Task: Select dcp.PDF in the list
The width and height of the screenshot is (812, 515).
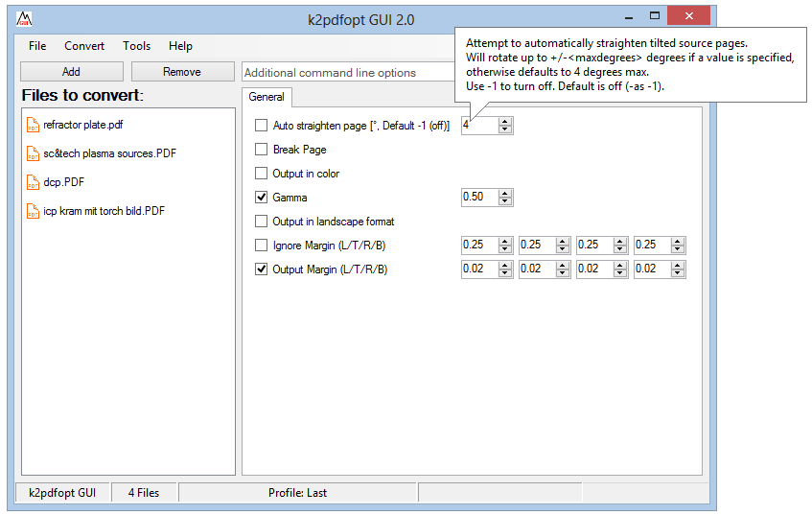Action: point(63,182)
